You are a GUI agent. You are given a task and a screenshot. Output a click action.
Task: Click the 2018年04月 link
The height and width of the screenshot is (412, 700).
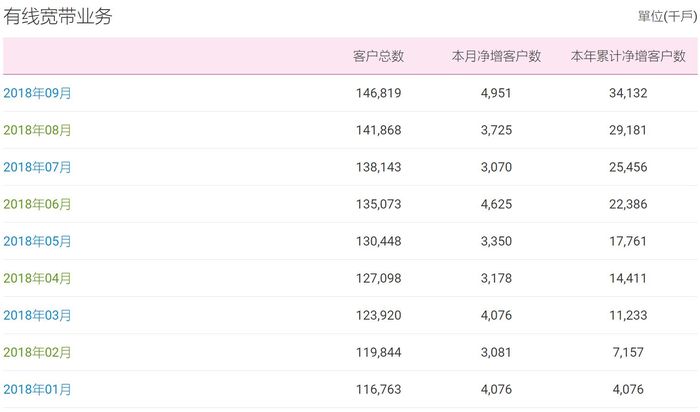point(38,278)
